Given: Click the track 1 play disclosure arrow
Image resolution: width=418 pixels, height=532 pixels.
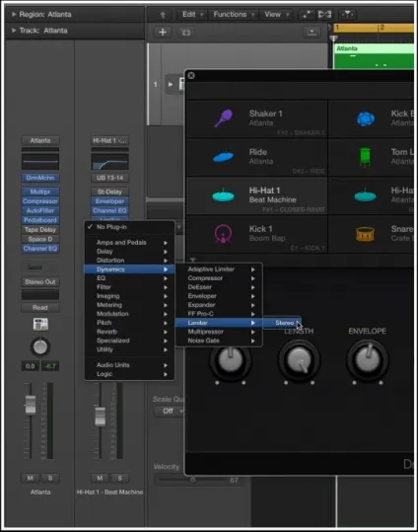Looking at the screenshot, I should point(171,84).
